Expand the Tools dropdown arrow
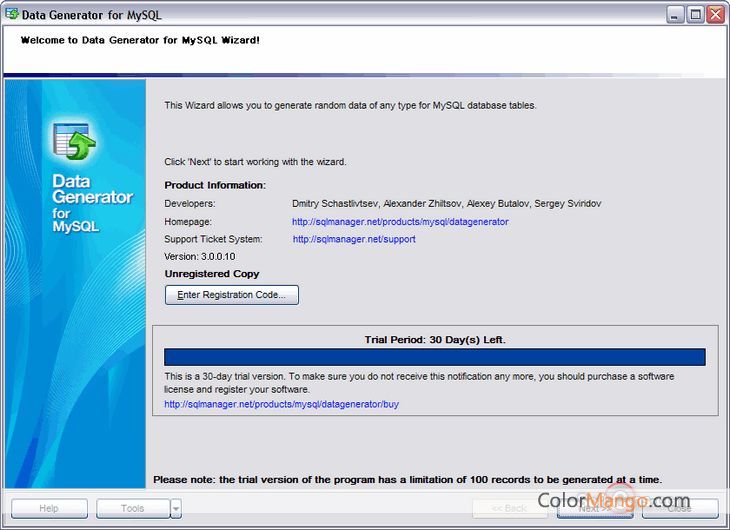 pyautogui.click(x=176, y=508)
